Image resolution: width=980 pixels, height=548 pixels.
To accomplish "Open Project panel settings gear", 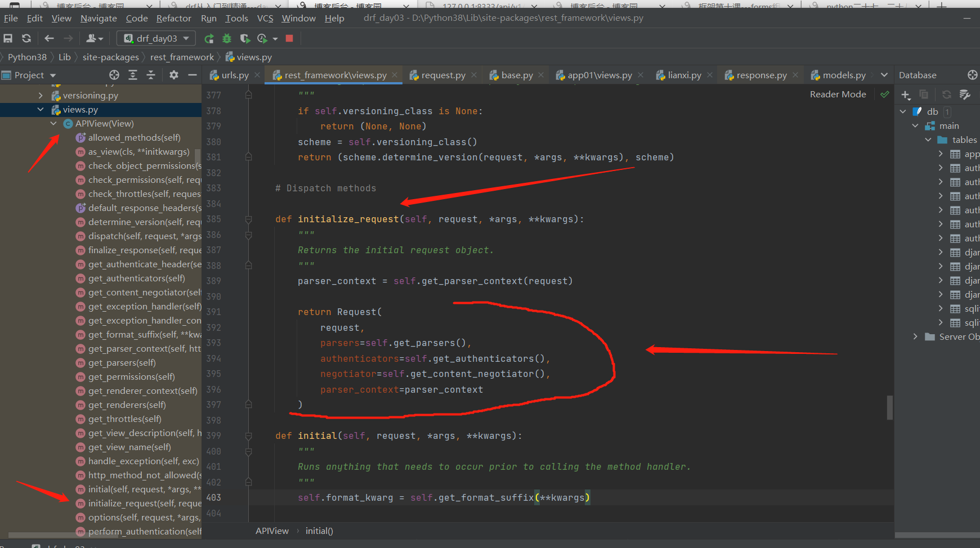I will pyautogui.click(x=174, y=75).
